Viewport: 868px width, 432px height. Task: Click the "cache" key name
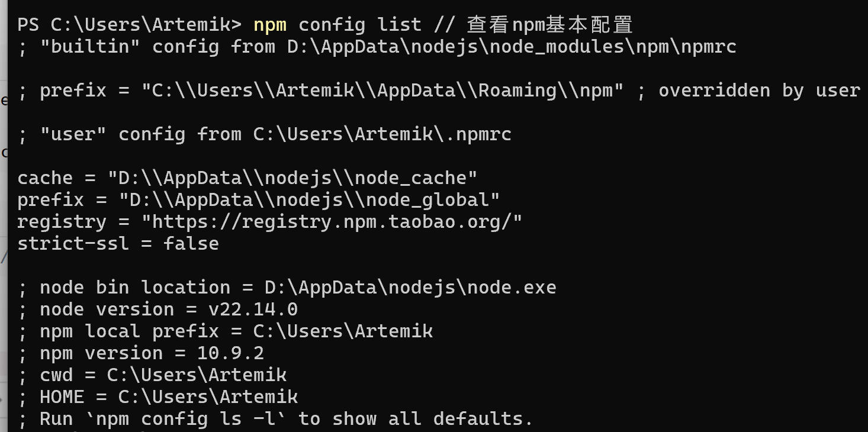click(x=45, y=178)
